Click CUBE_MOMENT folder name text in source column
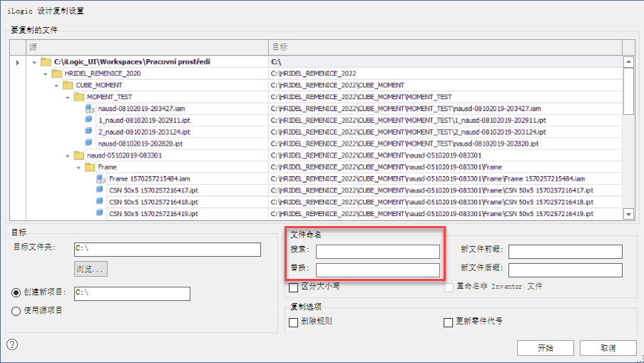 [99, 86]
